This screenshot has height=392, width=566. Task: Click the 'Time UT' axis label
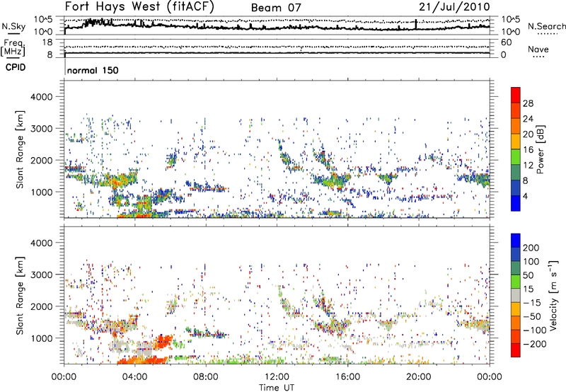(277, 388)
